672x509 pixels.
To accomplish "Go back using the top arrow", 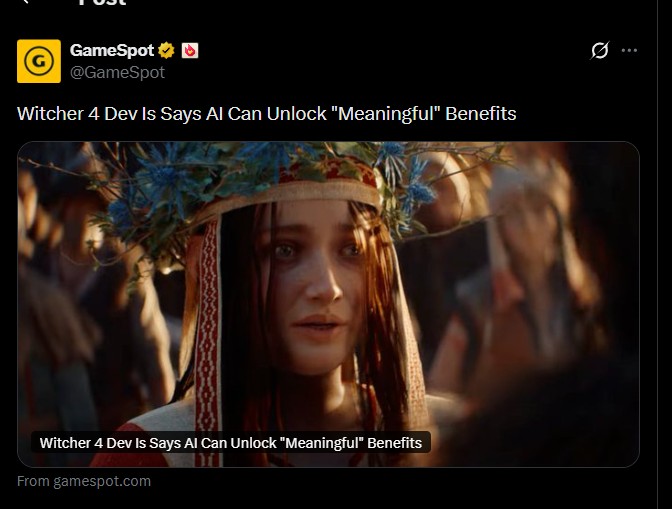I will 26,2.
